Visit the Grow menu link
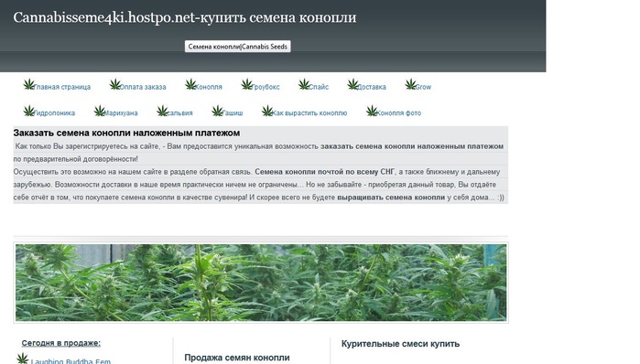This screenshot has height=364, width=640. coord(423,87)
